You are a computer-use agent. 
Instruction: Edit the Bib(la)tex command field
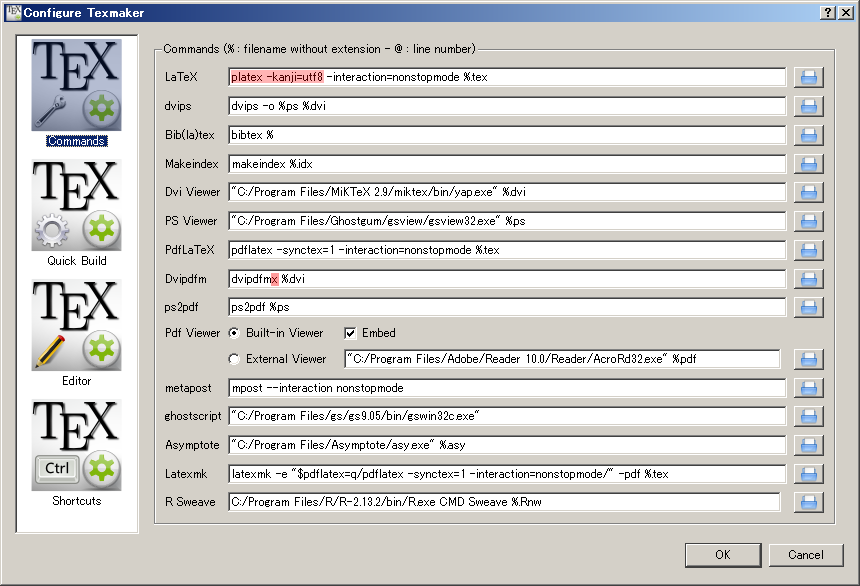[507, 135]
